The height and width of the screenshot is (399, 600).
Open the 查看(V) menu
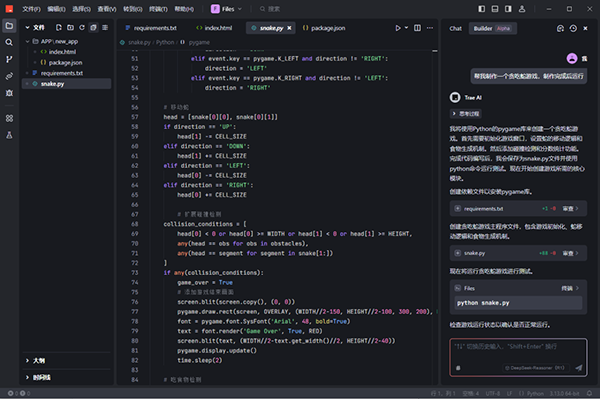click(x=107, y=9)
